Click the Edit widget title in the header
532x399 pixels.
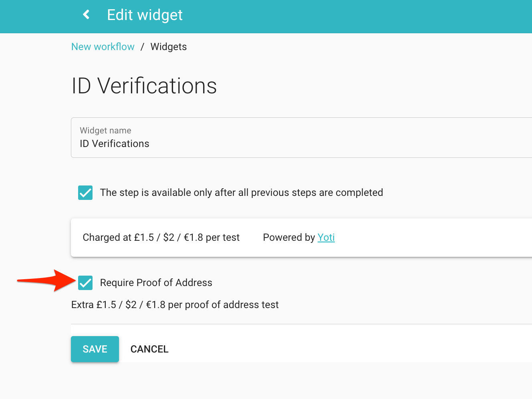pyautogui.click(x=145, y=15)
